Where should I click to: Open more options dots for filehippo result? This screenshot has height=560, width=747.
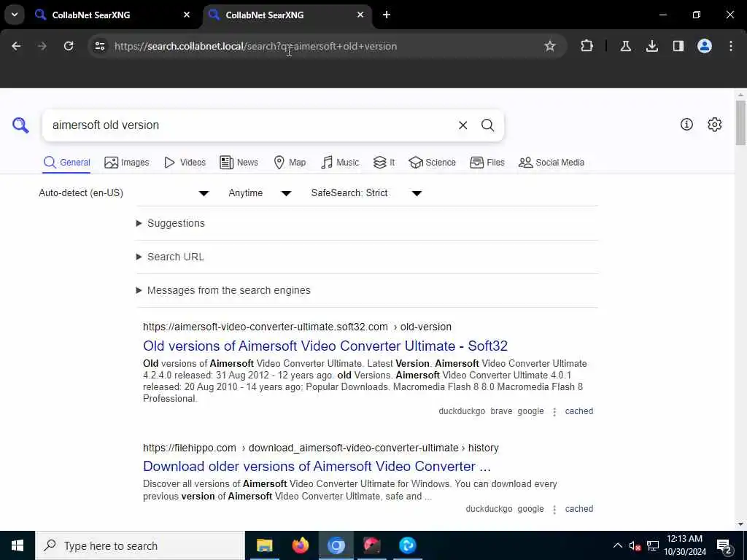554,510
